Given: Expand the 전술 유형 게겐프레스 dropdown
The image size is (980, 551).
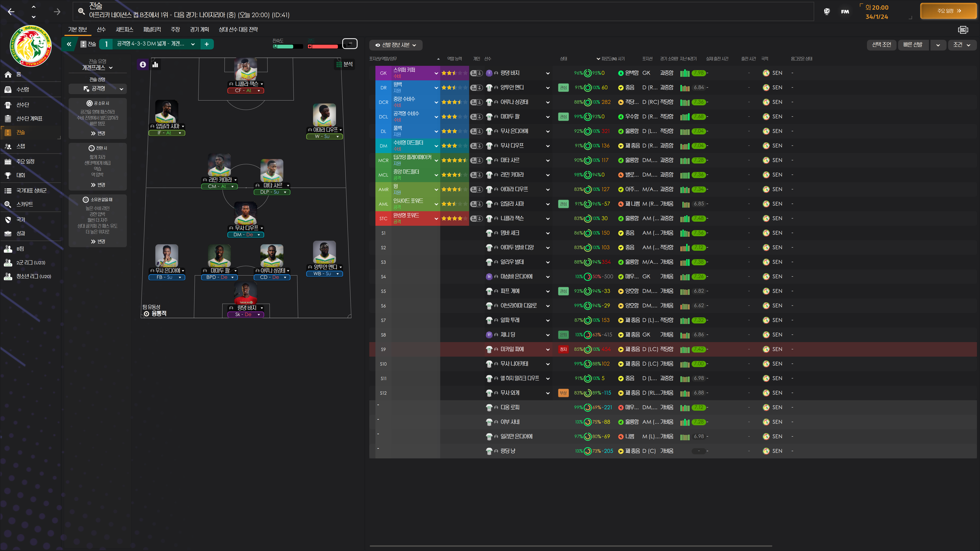Looking at the screenshot, I should [x=97, y=68].
